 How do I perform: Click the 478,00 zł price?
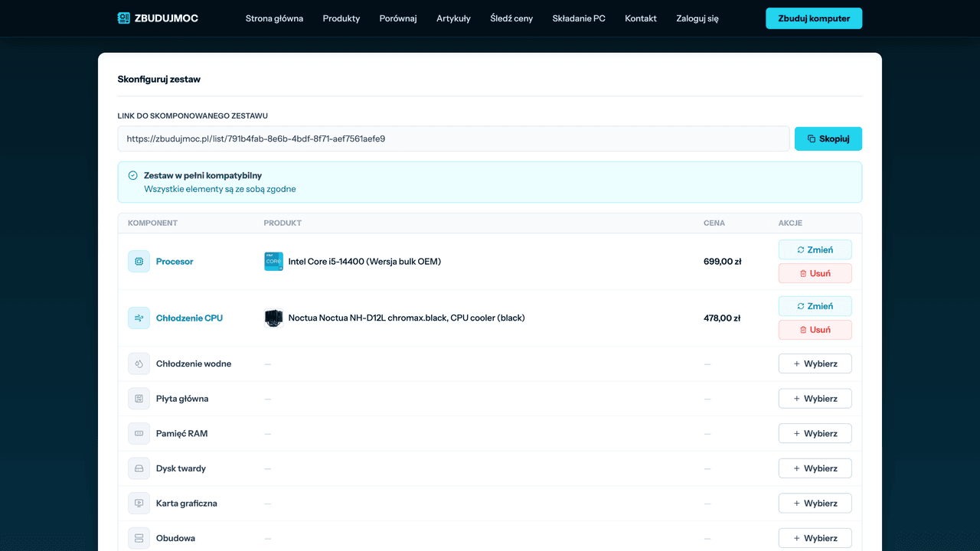pyautogui.click(x=722, y=318)
